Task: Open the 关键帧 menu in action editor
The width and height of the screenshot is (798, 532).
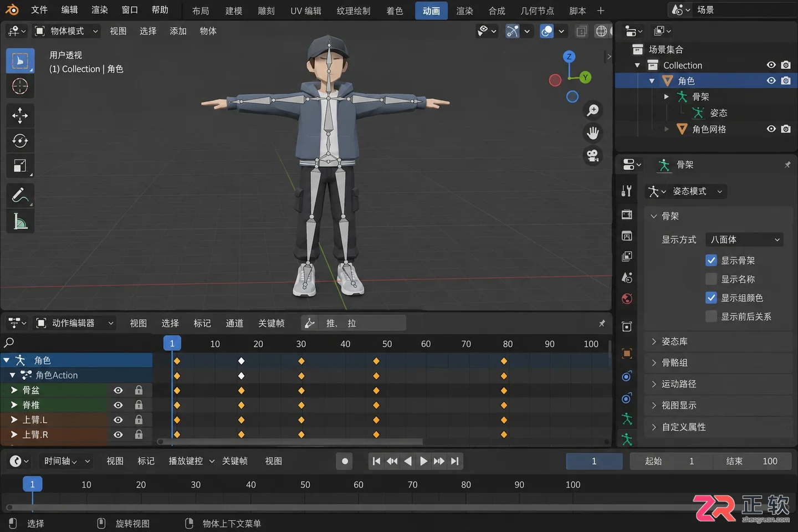Action: click(x=272, y=323)
